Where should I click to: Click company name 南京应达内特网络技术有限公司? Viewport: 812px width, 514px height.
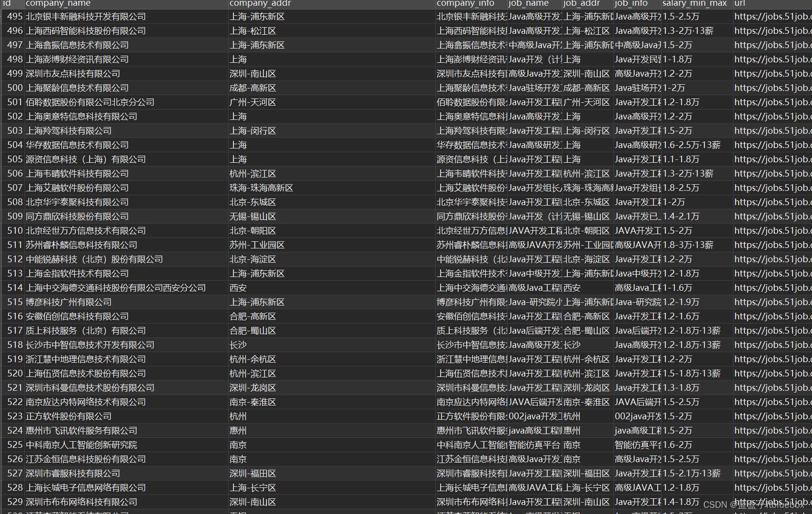[x=86, y=402]
